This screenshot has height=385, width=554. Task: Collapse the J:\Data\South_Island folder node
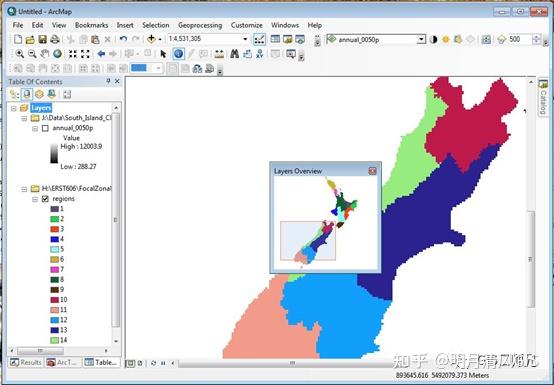[x=24, y=118]
